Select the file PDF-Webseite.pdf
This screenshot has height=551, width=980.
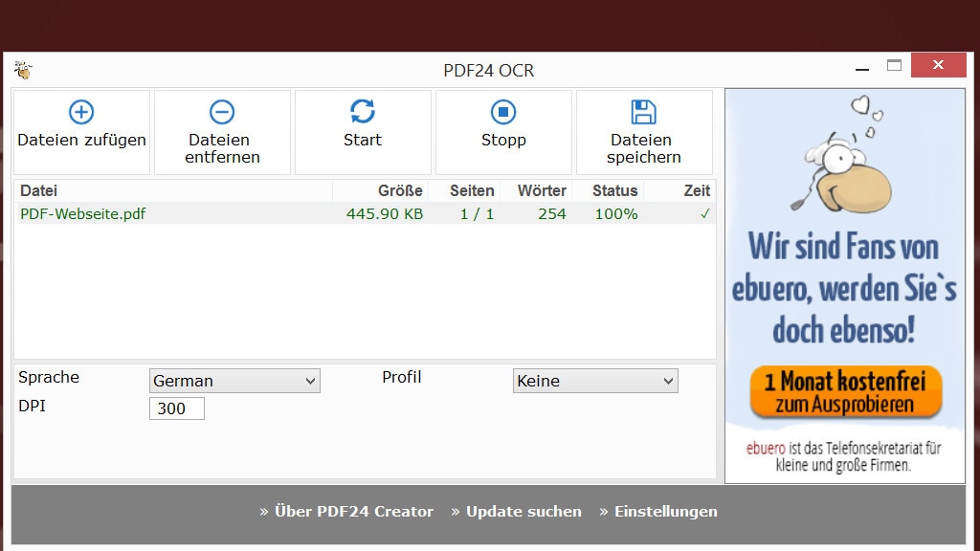[82, 213]
